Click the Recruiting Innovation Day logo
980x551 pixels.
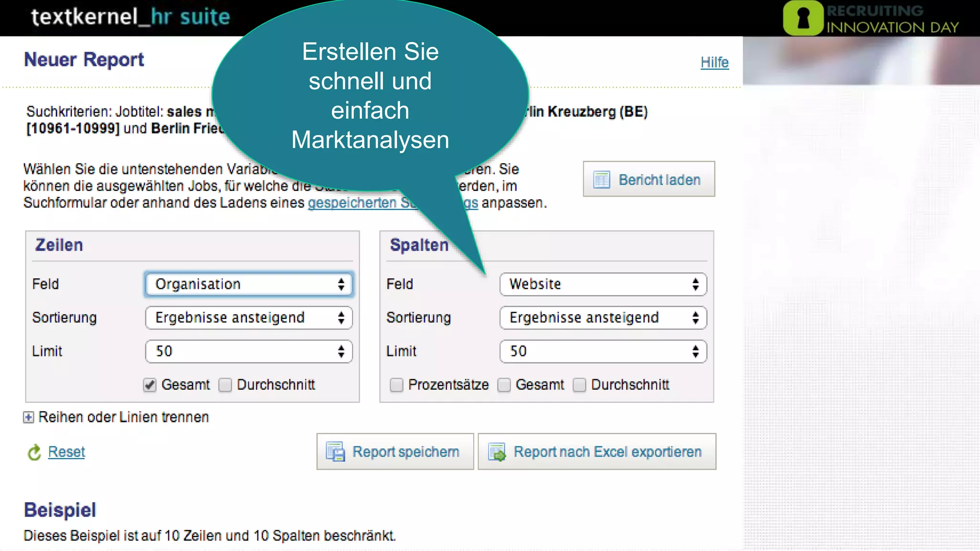[872, 18]
